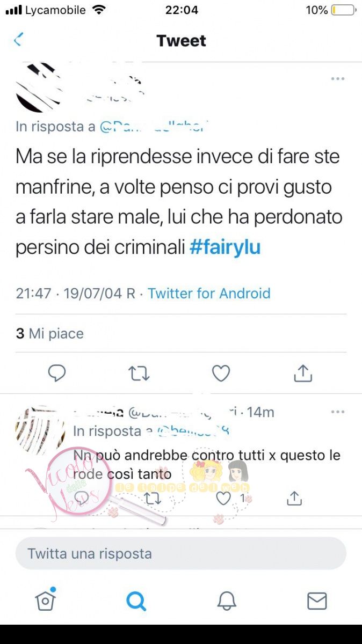Go back using the blue arrow
Screen dimensions: 362x644
(18, 40)
